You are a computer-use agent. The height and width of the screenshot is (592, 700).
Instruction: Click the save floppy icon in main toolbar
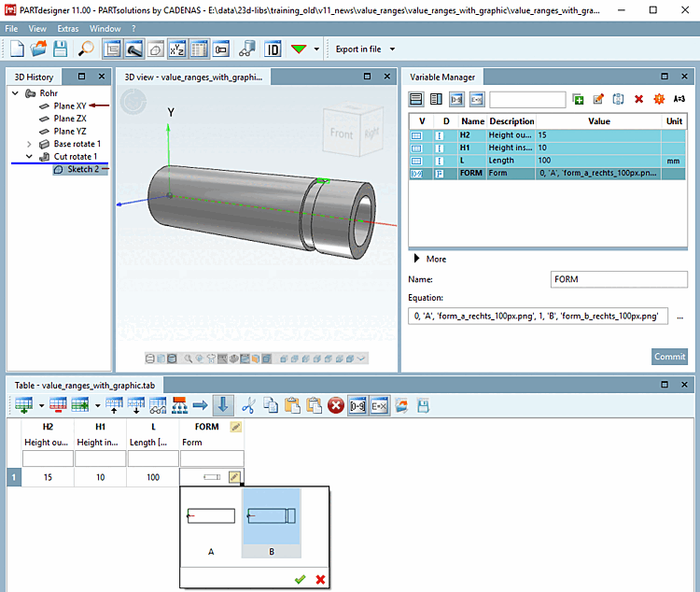point(61,49)
